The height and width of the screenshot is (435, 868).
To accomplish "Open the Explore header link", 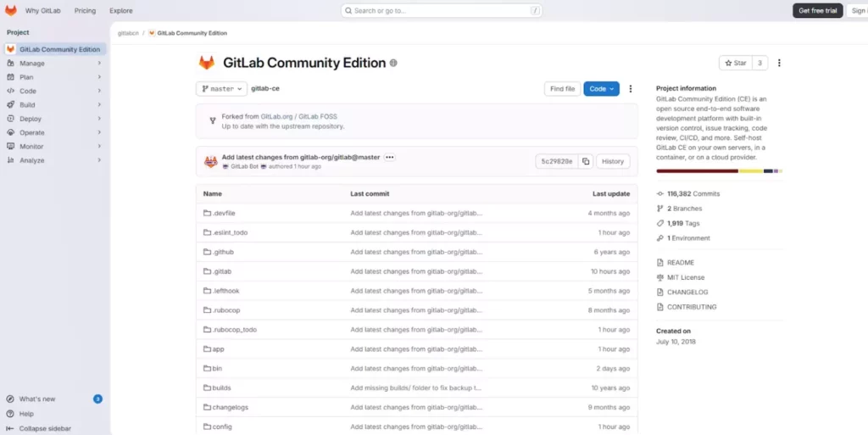I will 120,10.
